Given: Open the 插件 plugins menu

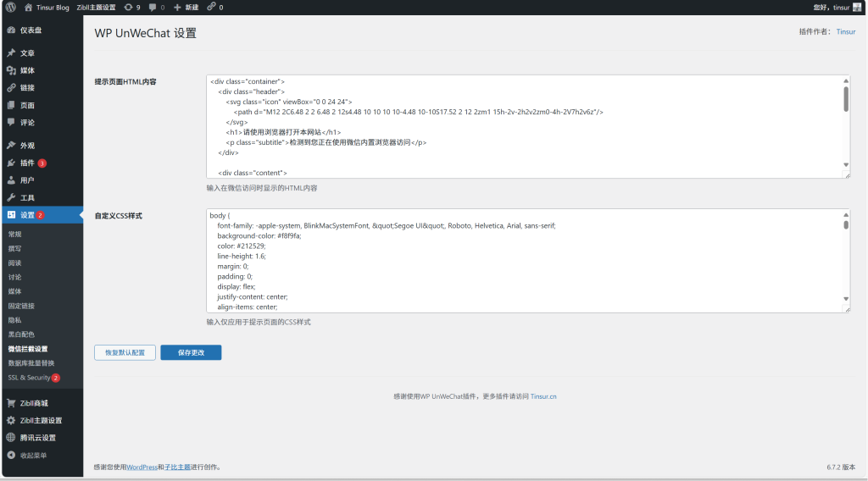Looking at the screenshot, I should (27, 163).
